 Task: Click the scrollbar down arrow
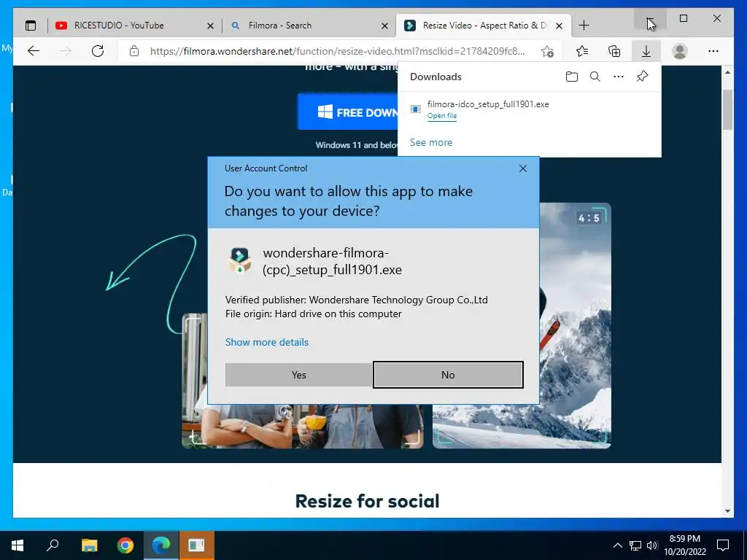pyautogui.click(x=727, y=511)
